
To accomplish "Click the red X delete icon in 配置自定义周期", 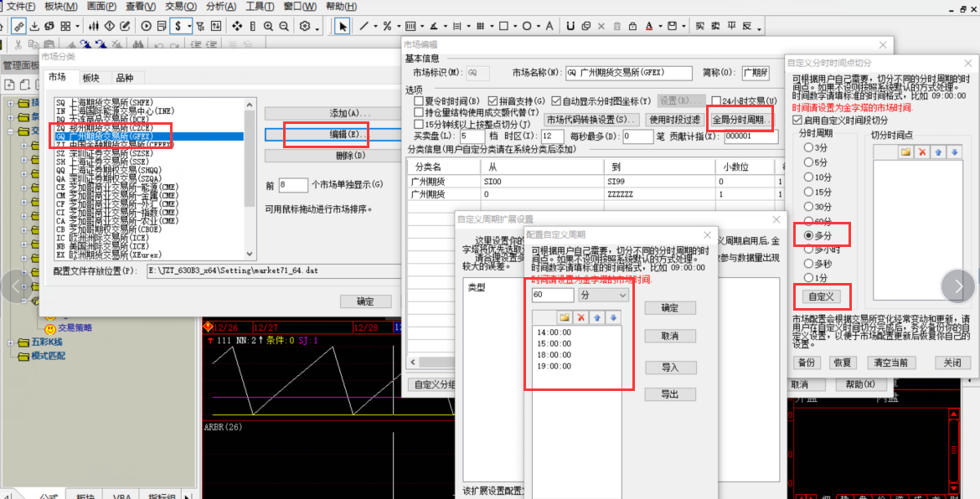I will pos(580,317).
